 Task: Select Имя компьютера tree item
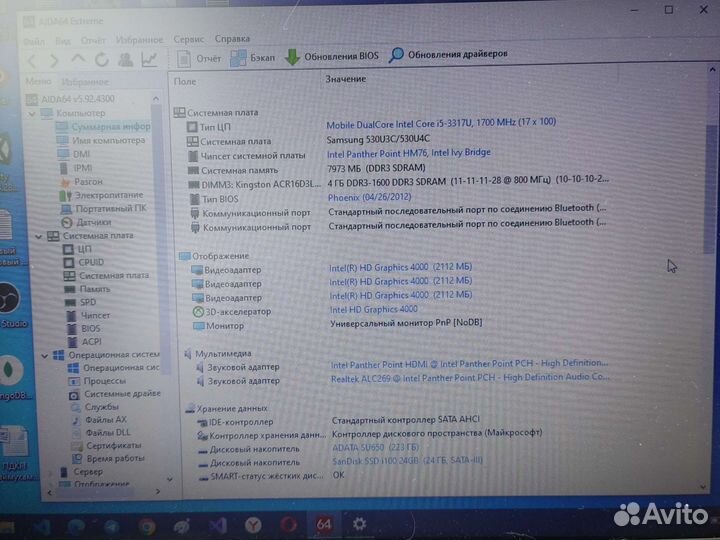[101, 140]
